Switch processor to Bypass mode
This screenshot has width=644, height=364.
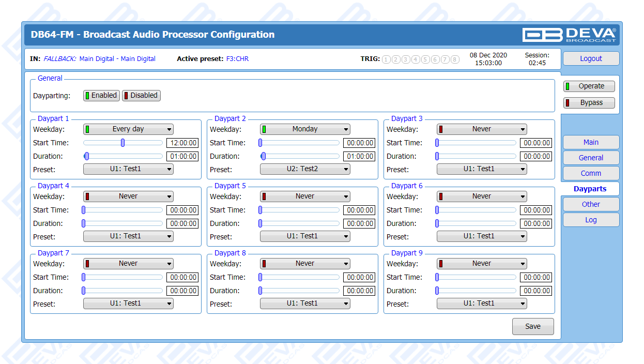(589, 103)
